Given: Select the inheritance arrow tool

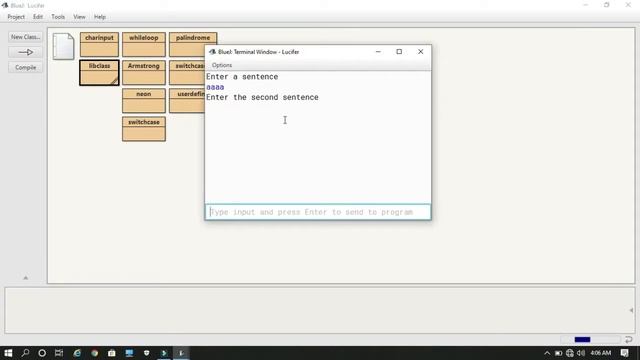Looking at the screenshot, I should tap(25, 52).
